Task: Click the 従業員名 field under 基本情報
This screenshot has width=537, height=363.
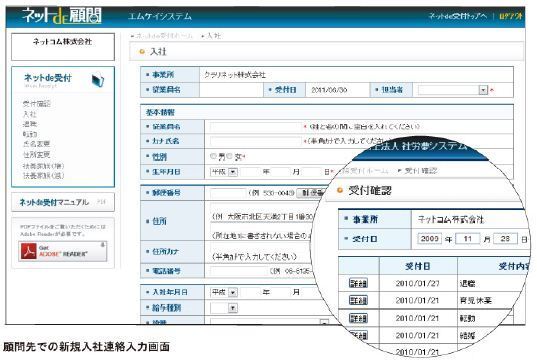Action: tap(256, 127)
